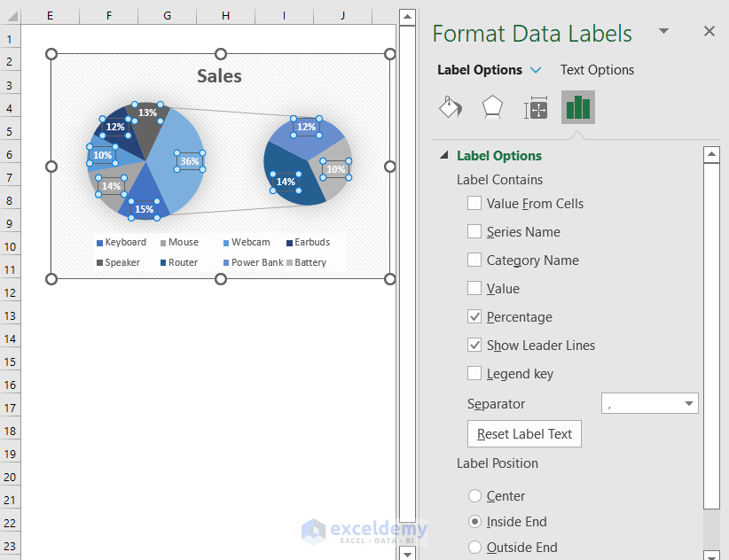Viewport: 729px width, 560px height.
Task: Select the Label Options bar chart icon
Action: [578, 107]
